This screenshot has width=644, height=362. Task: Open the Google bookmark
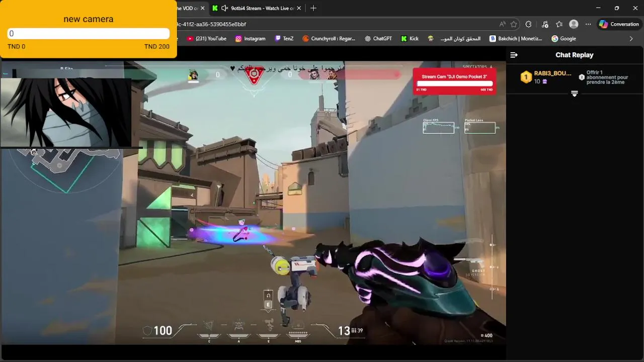563,38
